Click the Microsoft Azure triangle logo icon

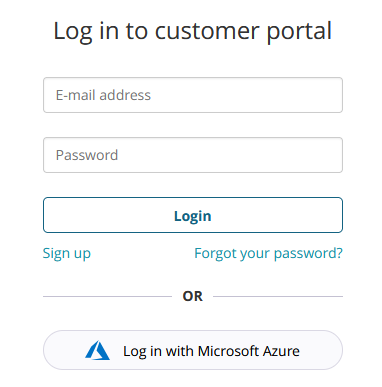click(x=97, y=350)
